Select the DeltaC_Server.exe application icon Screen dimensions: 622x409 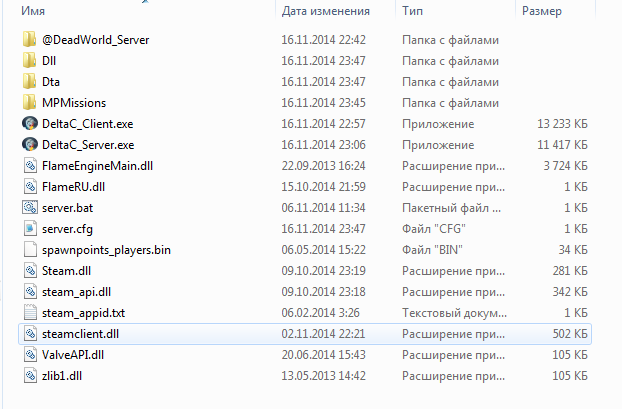coord(29,145)
